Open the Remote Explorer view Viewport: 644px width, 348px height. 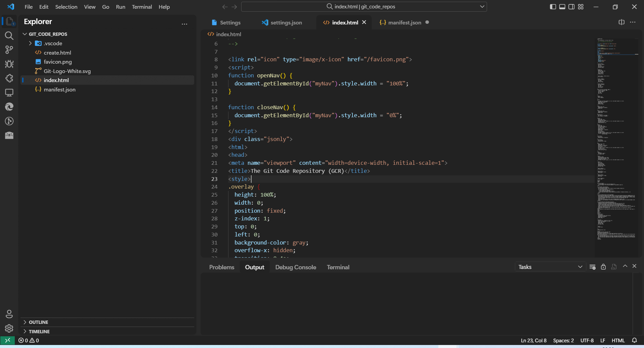(9, 92)
